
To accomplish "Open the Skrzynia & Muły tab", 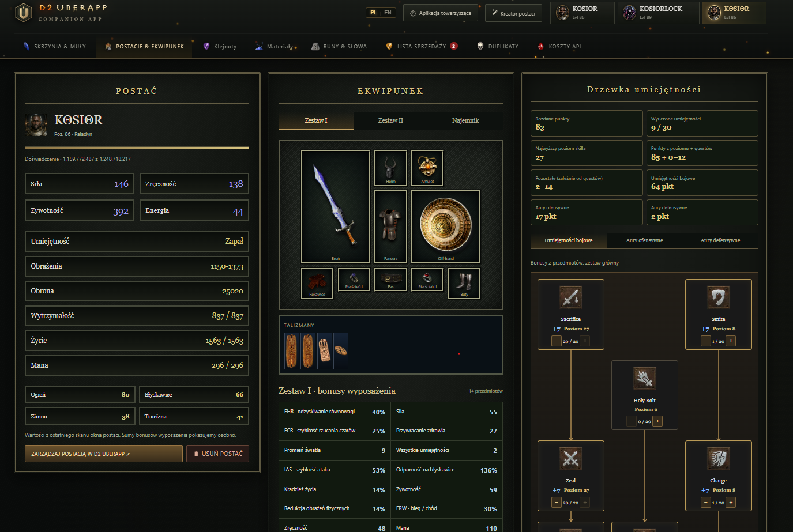I will point(54,46).
